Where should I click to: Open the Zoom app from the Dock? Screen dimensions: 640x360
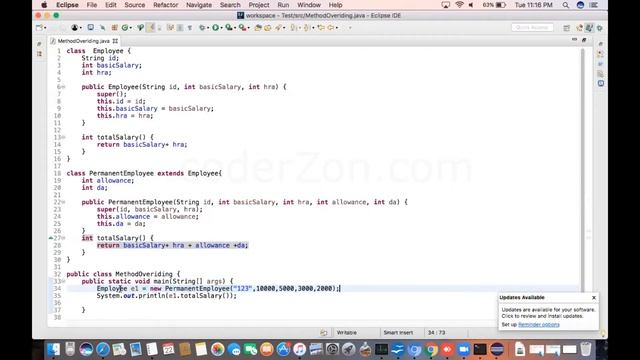click(464, 349)
